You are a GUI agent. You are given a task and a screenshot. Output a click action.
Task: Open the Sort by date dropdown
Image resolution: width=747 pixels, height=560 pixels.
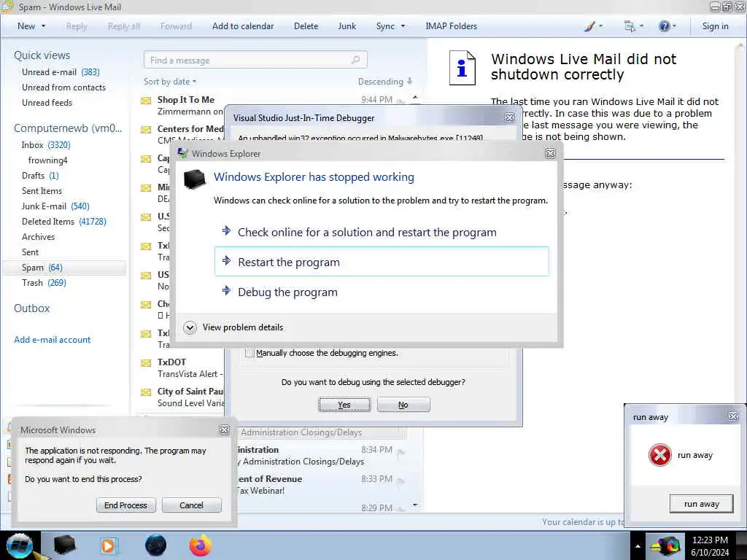170,82
